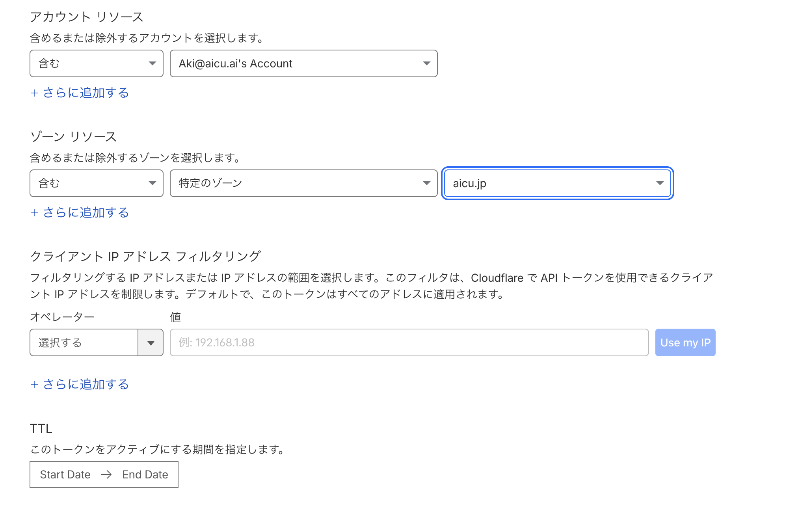785x532 pixels.
Task: Click the Use my IP button
Action: (685, 342)
